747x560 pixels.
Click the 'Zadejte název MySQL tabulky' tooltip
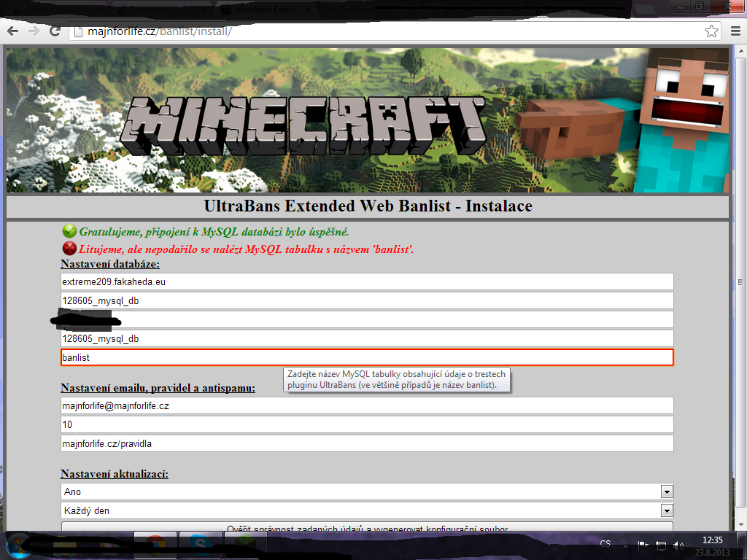click(x=396, y=379)
